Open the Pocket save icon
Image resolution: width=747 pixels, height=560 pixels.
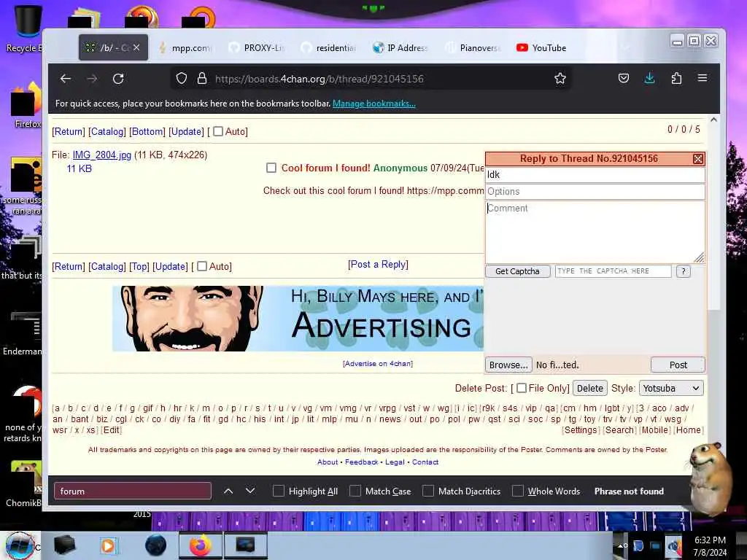[624, 79]
